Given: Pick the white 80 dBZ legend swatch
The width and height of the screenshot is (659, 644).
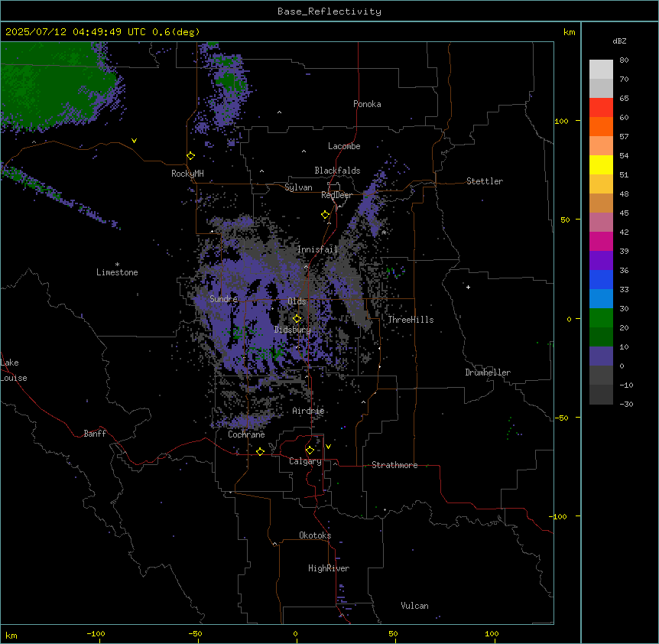Looking at the screenshot, I should click(x=601, y=70).
